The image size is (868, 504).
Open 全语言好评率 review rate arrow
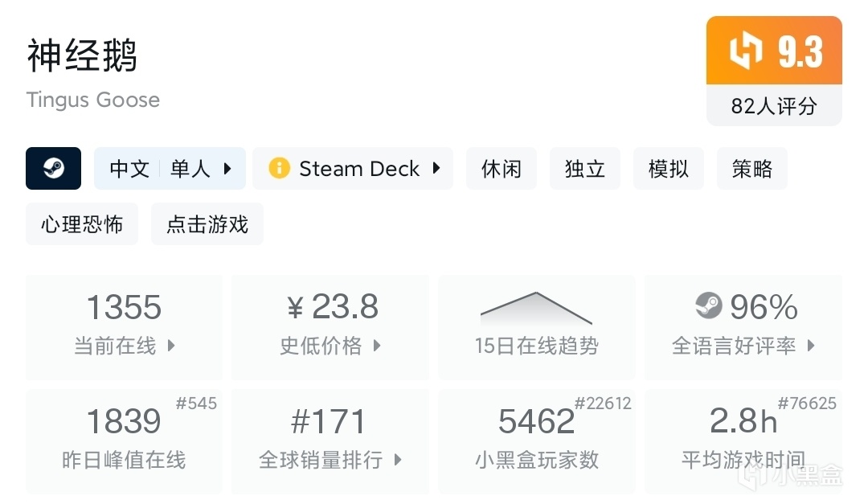tap(811, 346)
